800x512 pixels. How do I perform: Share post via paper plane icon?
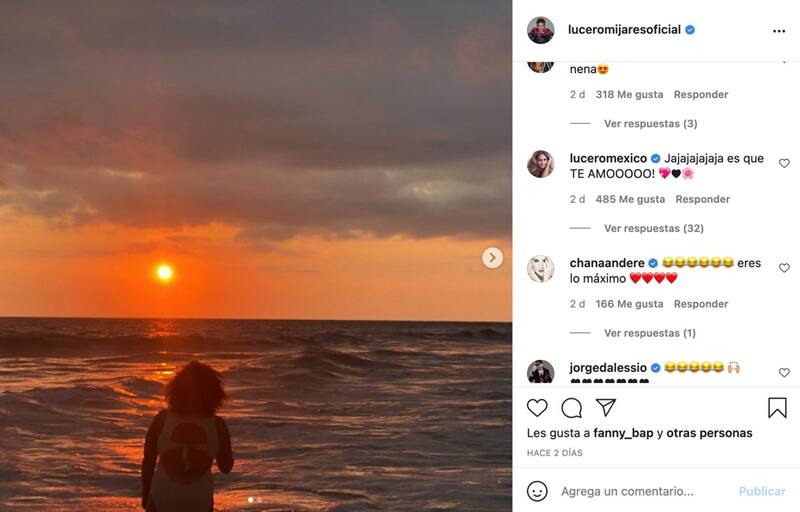tap(605, 407)
